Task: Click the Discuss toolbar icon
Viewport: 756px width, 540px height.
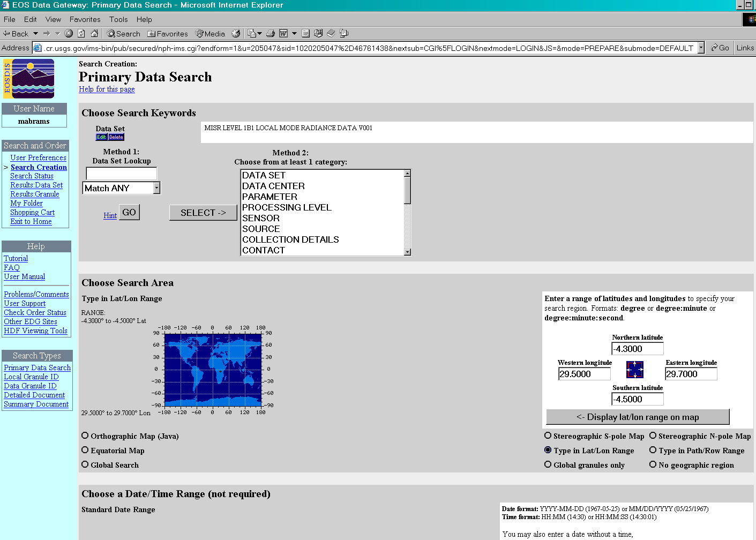Action: click(305, 33)
